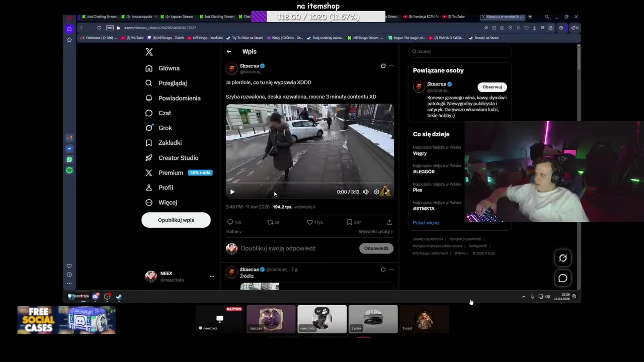Open Główna home in X sidebar
The image size is (644, 362).
click(163, 68)
